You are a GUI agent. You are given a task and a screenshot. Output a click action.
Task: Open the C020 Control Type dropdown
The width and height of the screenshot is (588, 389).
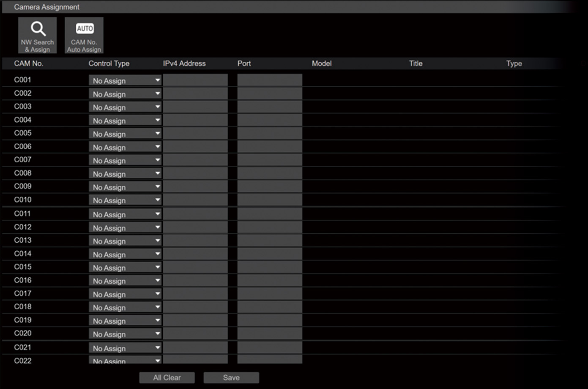(x=125, y=334)
